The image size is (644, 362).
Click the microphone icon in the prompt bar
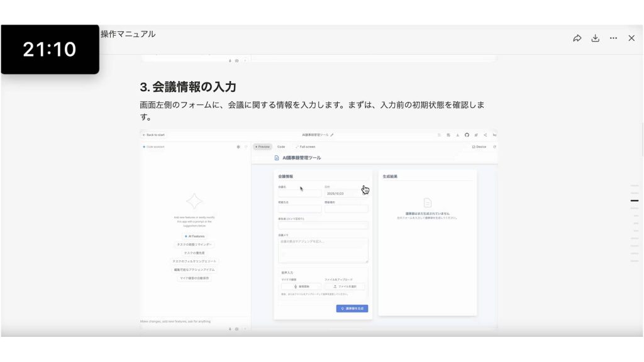click(x=230, y=329)
